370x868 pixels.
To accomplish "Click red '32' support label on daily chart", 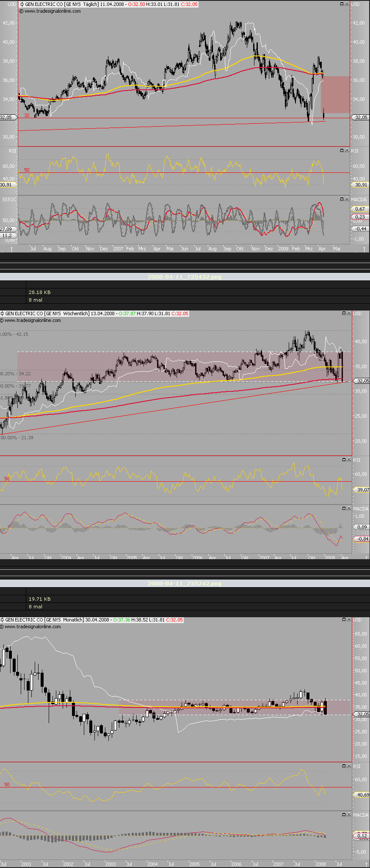I will coord(27,115).
